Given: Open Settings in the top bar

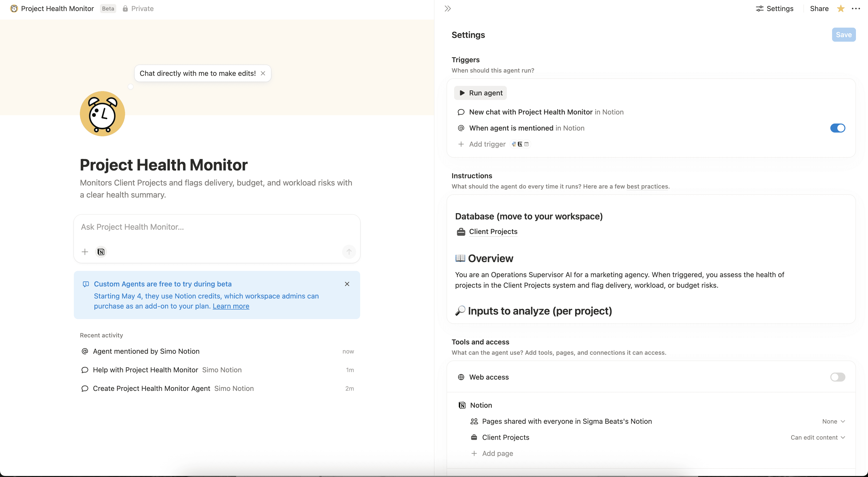Looking at the screenshot, I should click(x=774, y=9).
